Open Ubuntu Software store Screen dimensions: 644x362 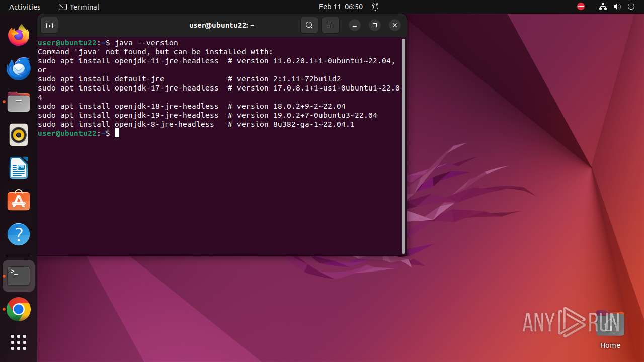click(19, 201)
